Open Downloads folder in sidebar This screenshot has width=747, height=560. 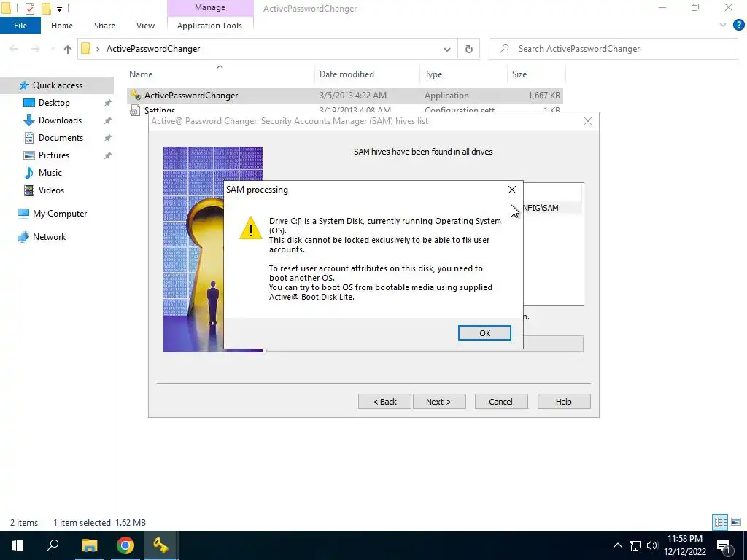pos(60,120)
